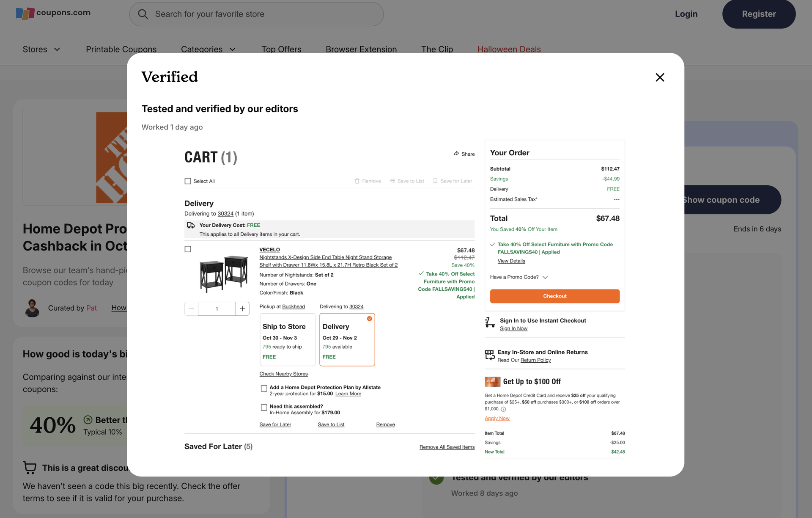812x518 pixels.
Task: Click the instant checkout cart icon
Action: coord(490,322)
